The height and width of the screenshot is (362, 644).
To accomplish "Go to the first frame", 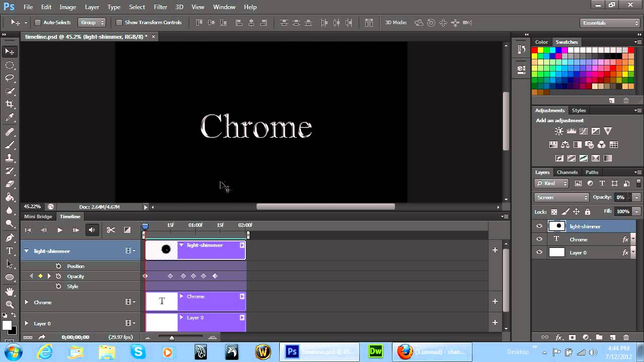I will tap(28, 230).
